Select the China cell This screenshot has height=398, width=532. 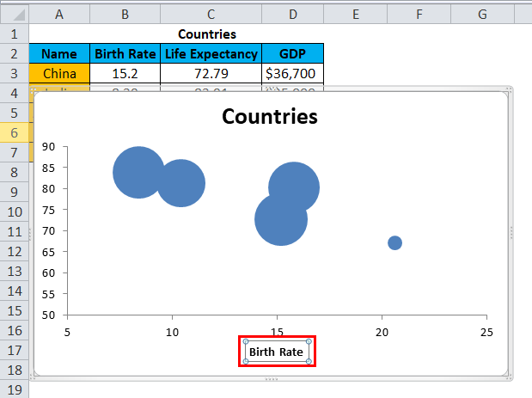pyautogui.click(x=59, y=73)
